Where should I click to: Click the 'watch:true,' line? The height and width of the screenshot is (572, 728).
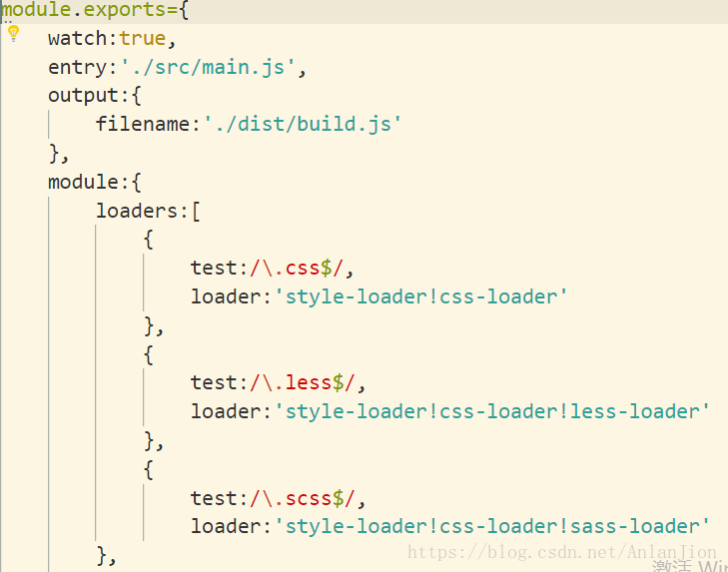tap(113, 39)
